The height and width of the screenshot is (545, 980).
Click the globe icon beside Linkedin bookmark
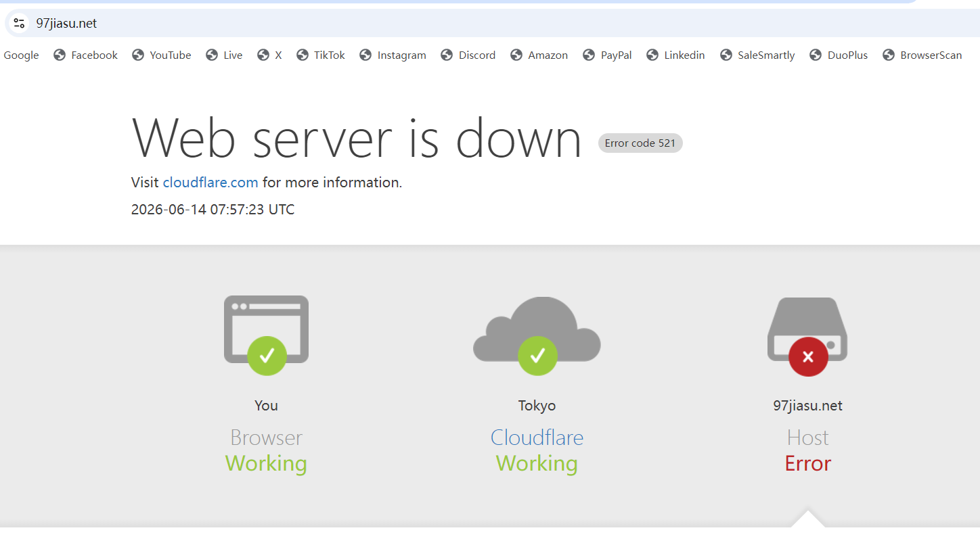(x=652, y=55)
